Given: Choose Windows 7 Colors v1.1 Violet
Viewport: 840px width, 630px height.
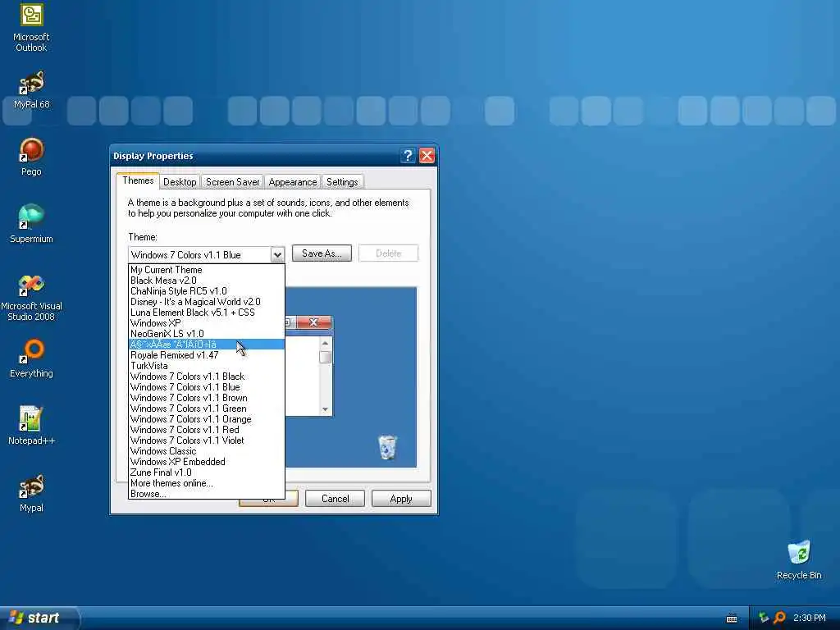Looking at the screenshot, I should 206,441.
